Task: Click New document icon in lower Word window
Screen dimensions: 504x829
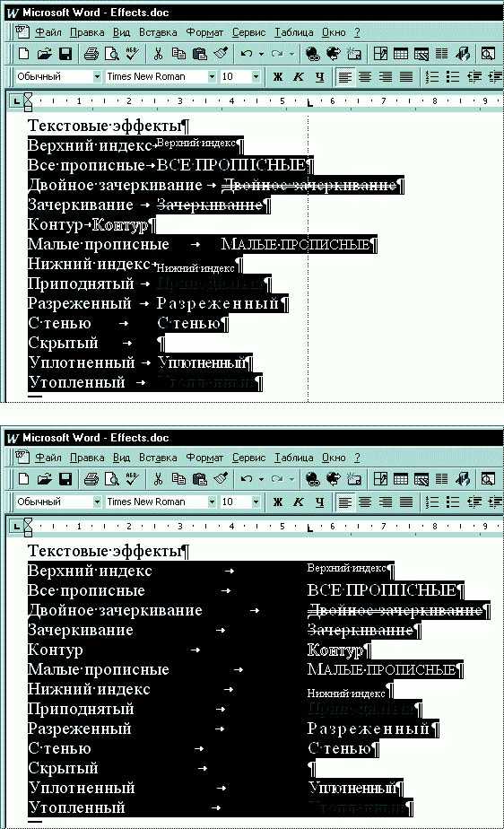Action: pos(24,479)
